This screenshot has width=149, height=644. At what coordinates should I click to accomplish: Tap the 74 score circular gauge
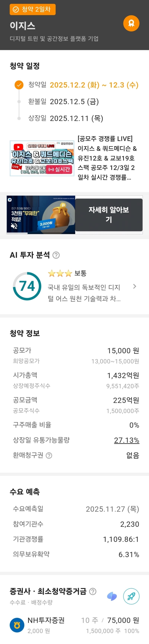[x=27, y=286]
